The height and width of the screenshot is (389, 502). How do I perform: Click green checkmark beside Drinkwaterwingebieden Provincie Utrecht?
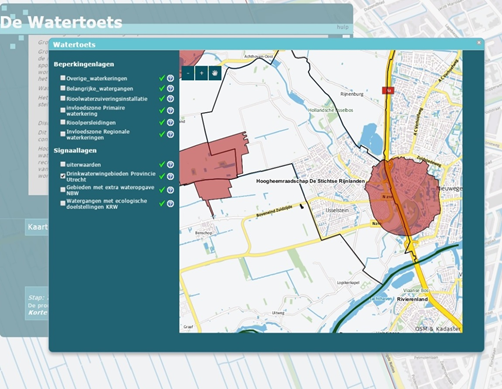tap(162, 176)
